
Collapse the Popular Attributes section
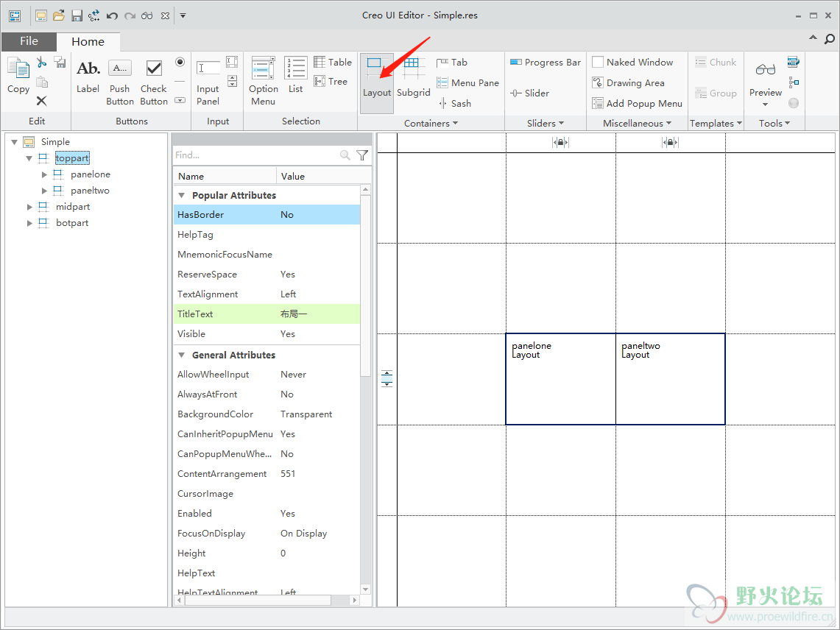(x=182, y=196)
